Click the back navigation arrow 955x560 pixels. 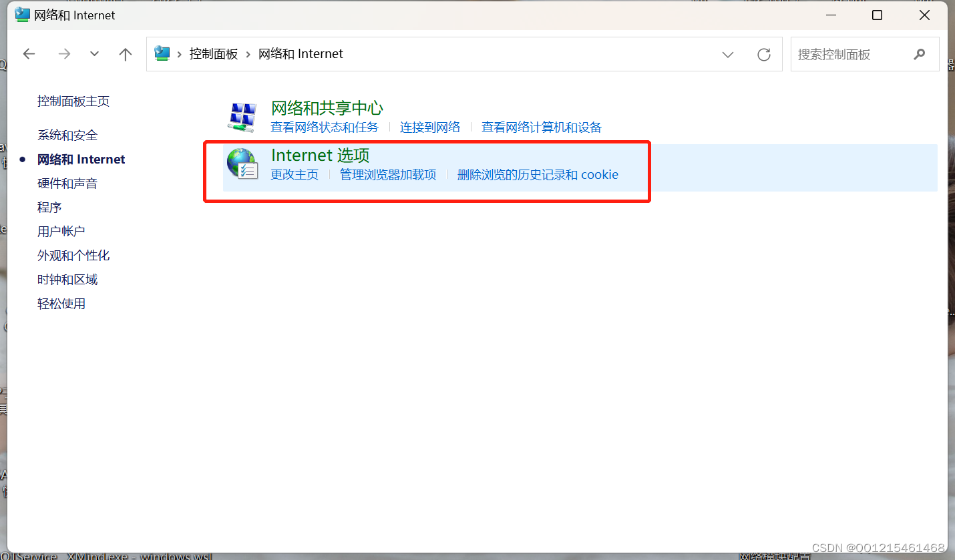[29, 54]
